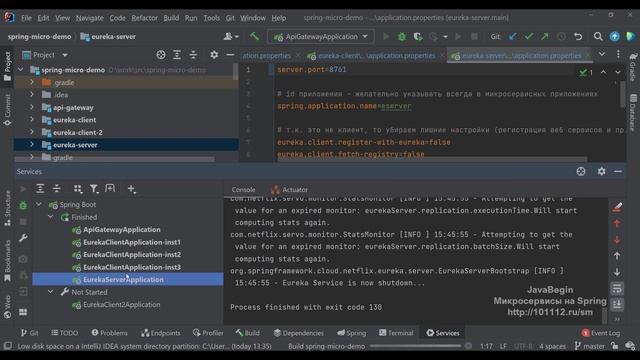Collapse the Finished services group
The width and height of the screenshot is (640, 360).
(51, 217)
